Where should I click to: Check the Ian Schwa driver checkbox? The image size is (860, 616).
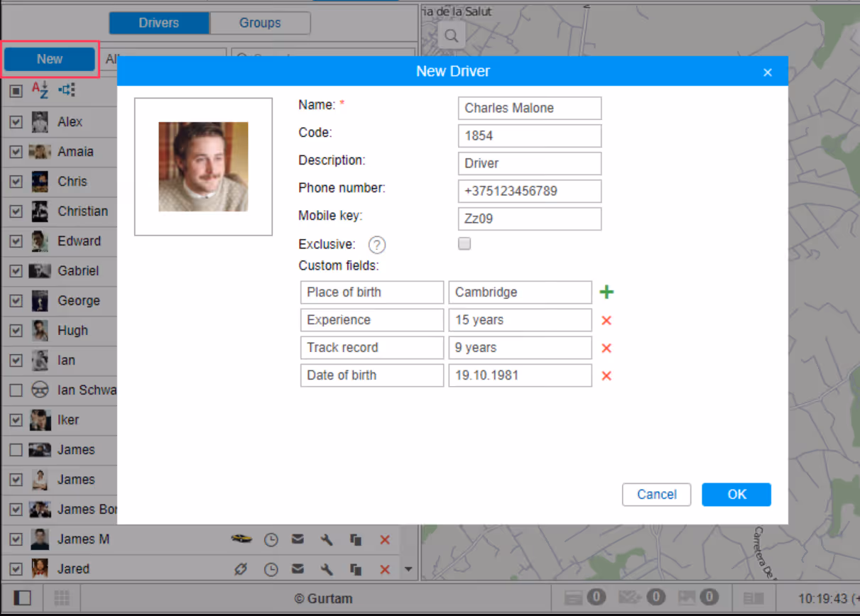[16, 390]
